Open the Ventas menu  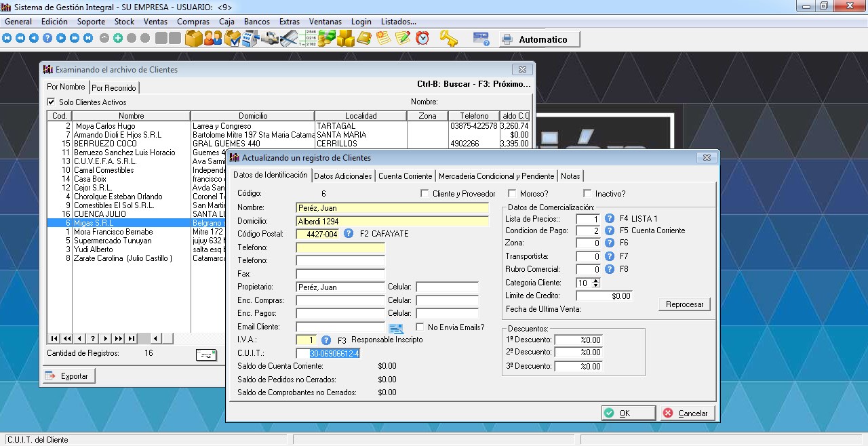(155, 22)
